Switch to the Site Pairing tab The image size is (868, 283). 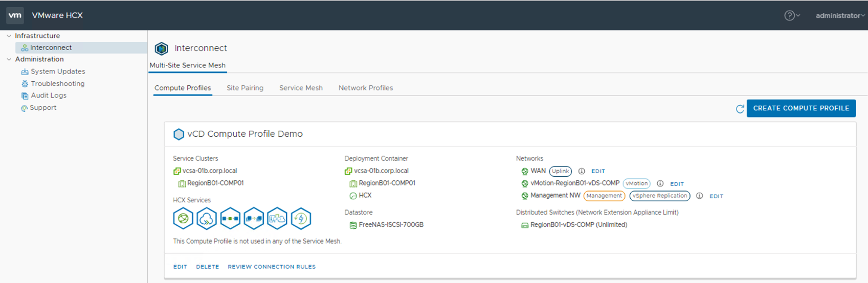[245, 88]
